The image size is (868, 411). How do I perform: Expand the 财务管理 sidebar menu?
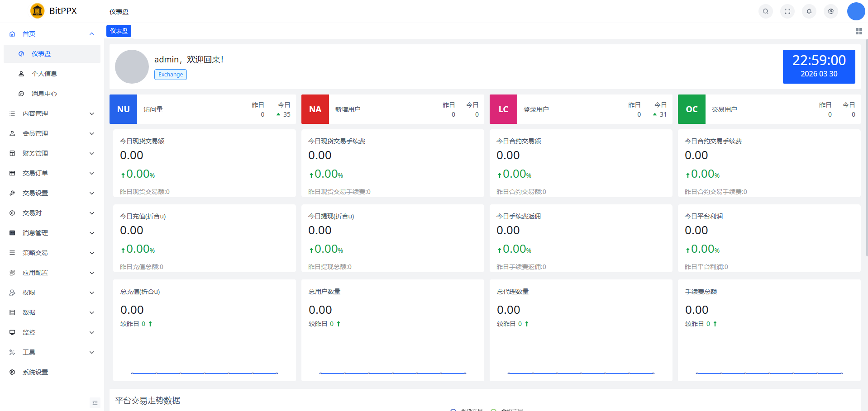[52, 153]
